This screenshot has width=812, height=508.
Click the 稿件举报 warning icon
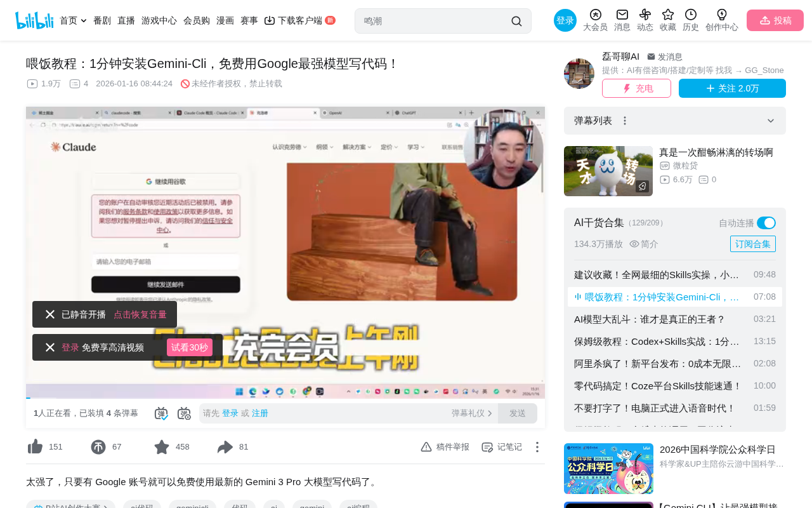point(426,447)
